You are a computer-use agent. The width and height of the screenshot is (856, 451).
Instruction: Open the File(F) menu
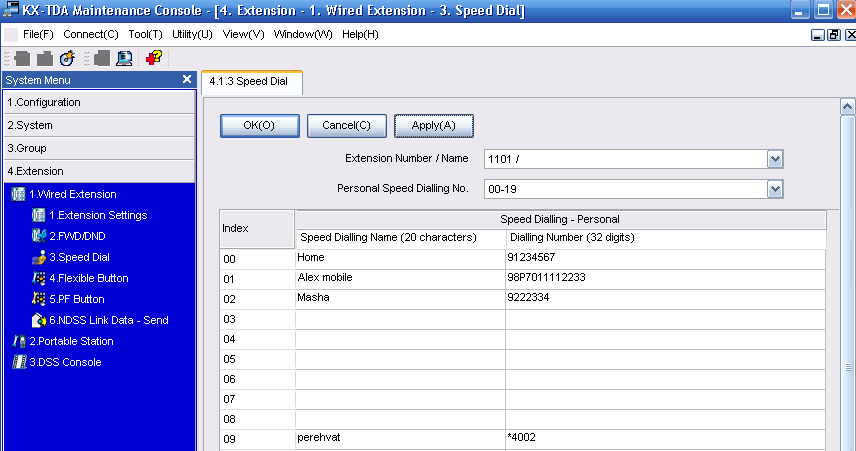pyautogui.click(x=38, y=34)
